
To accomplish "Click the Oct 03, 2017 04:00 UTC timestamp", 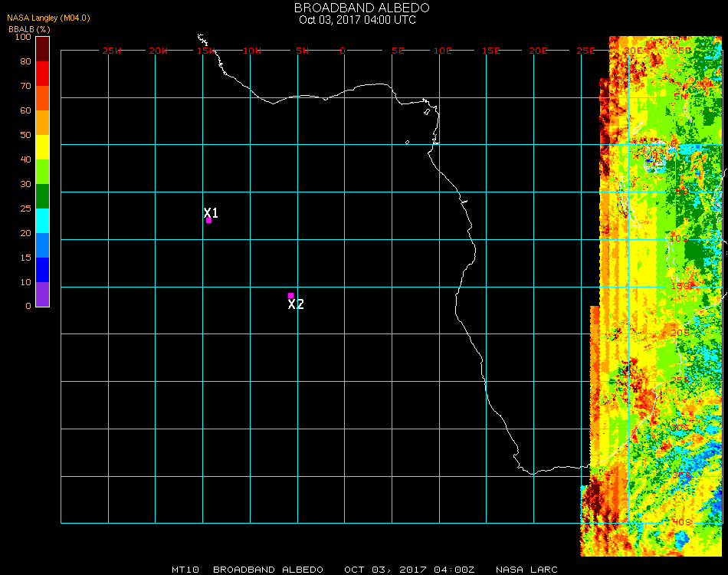I will [357, 20].
